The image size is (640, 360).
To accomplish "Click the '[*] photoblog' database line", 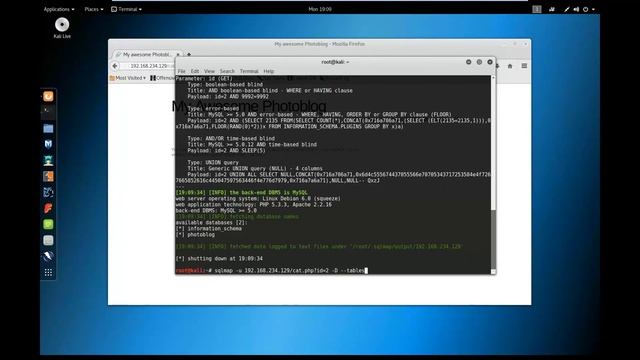I will 195,235.
